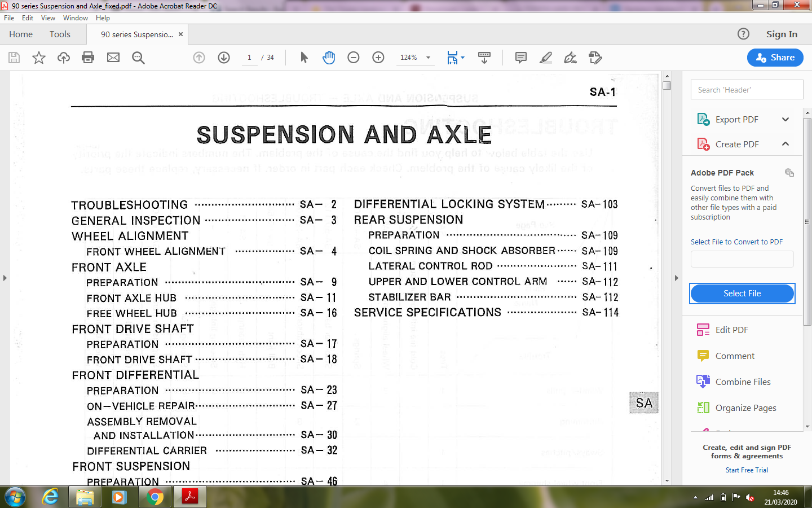Close the 90 series Suspension document tab
812x508 pixels.
[x=180, y=34]
